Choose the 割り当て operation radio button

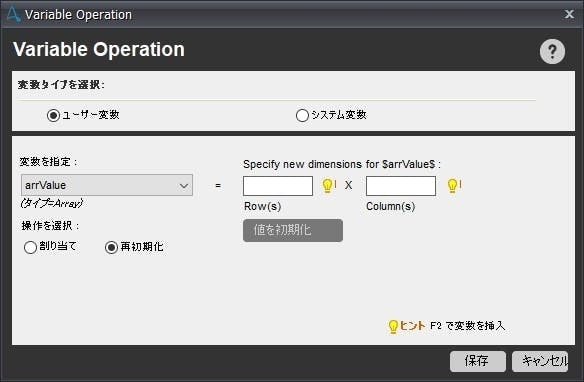30,247
